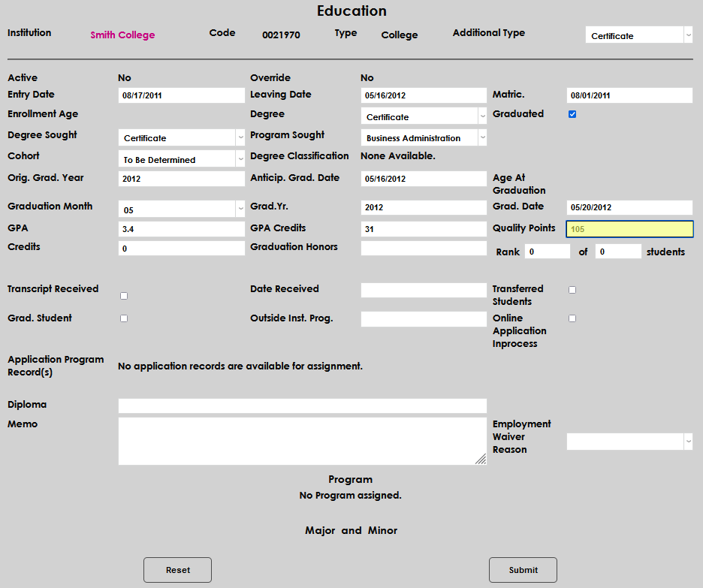Open the Graduation Month dropdown
The width and height of the screenshot is (703, 588).
(181, 210)
